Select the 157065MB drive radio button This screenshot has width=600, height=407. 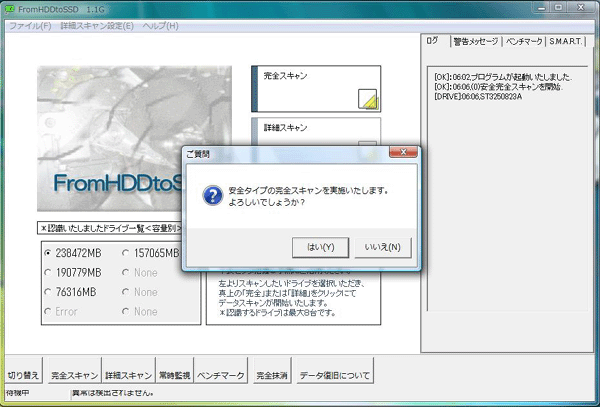pyautogui.click(x=125, y=253)
